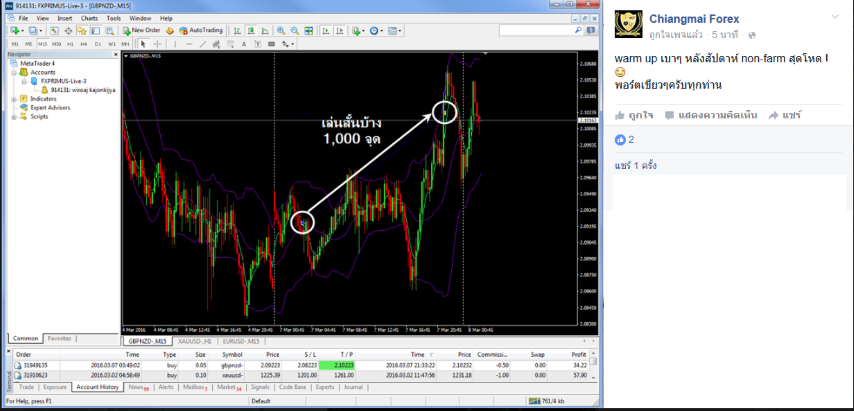Viewport: 854px width, 411px height.
Task: Click the Zoom In magnifier icon
Action: click(x=280, y=30)
